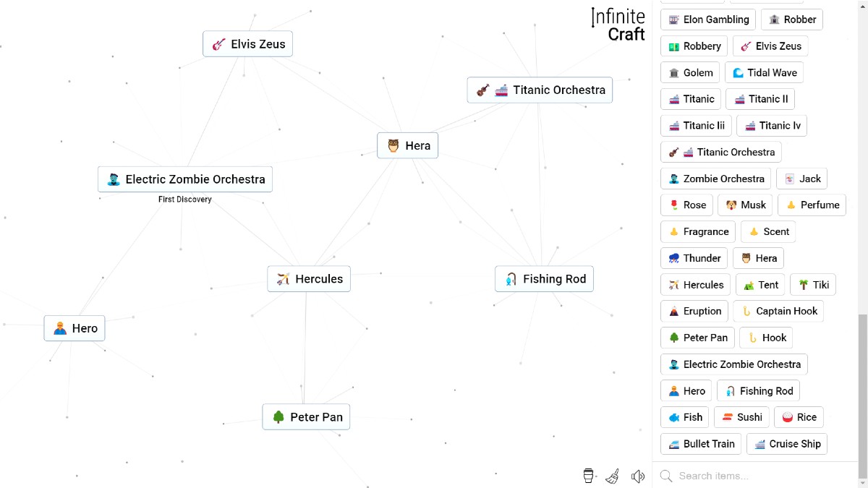Select the Hera owl element on canvas
This screenshot has height=488, width=868.
click(408, 145)
